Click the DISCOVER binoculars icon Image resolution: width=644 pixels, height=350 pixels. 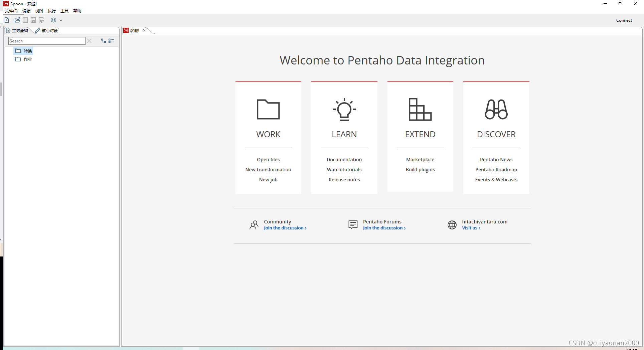point(496,109)
